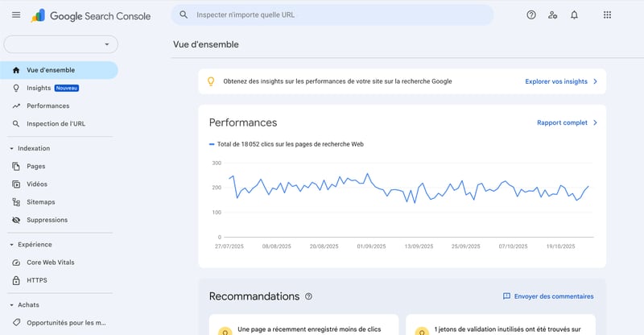
Task: Open Performances in the sidebar
Action: coord(59,105)
